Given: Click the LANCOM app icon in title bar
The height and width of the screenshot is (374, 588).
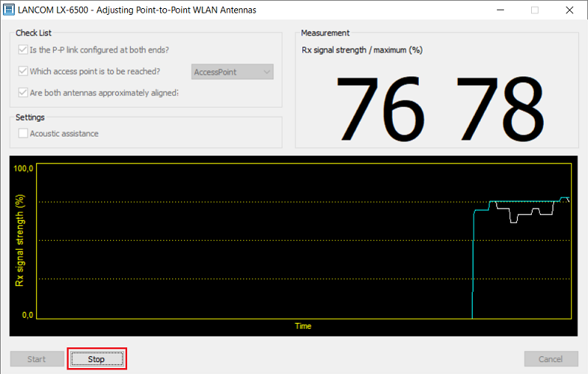Looking at the screenshot, I should [10, 10].
